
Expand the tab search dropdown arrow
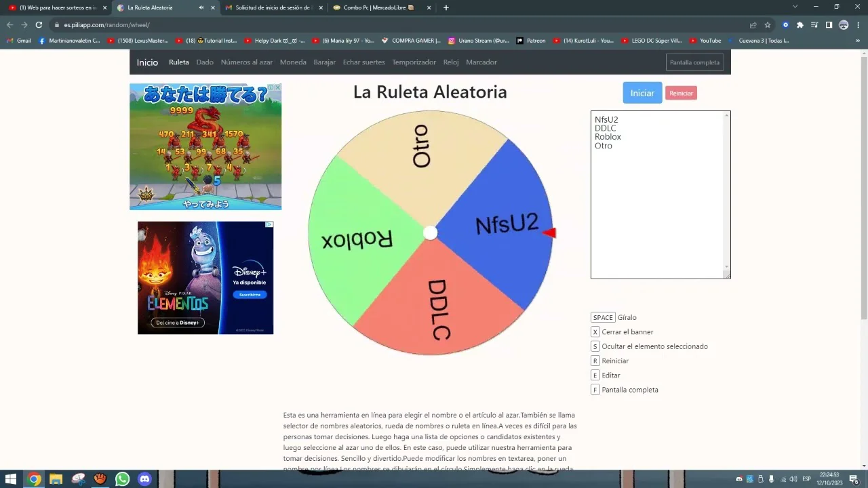pos(795,7)
